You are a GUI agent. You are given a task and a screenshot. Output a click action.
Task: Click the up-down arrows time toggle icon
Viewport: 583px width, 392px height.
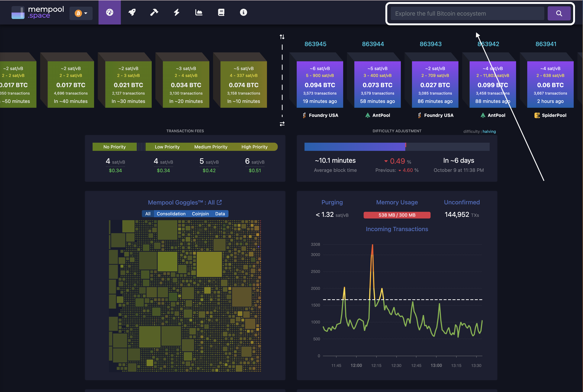point(282,37)
